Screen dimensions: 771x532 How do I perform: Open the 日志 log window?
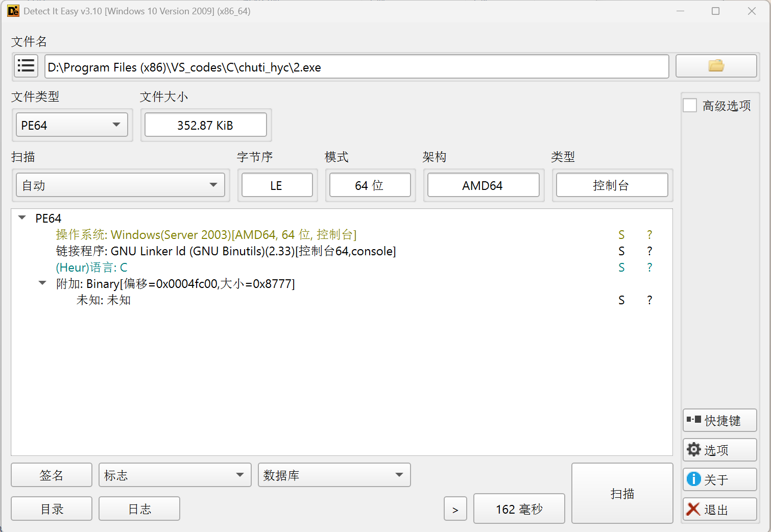[139, 509]
